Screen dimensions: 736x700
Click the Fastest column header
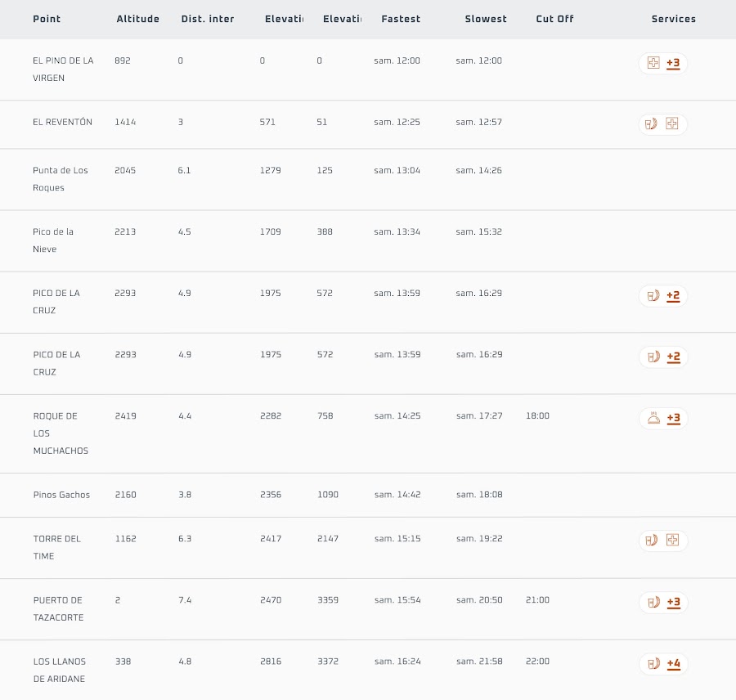pos(401,19)
